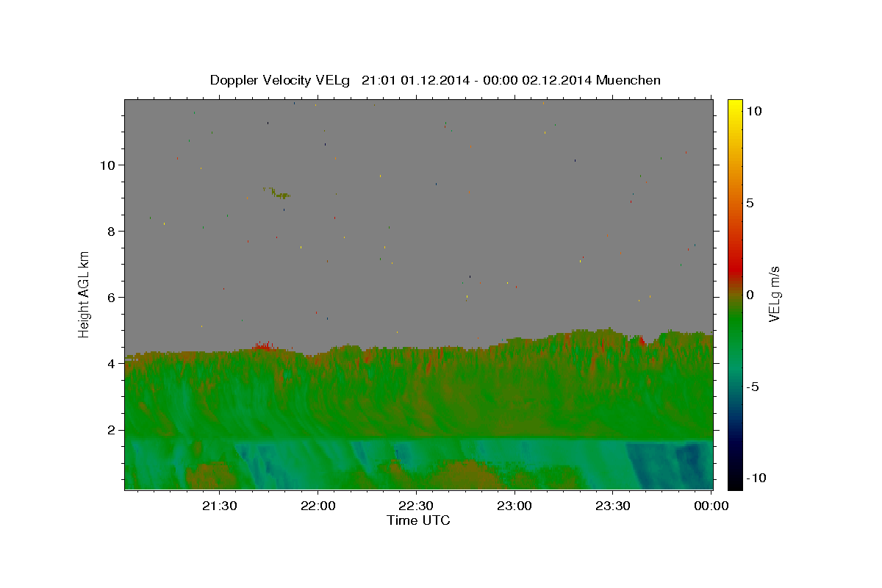Click the colorbar value 0 label
The height and width of the screenshot is (588, 882).
(750, 295)
